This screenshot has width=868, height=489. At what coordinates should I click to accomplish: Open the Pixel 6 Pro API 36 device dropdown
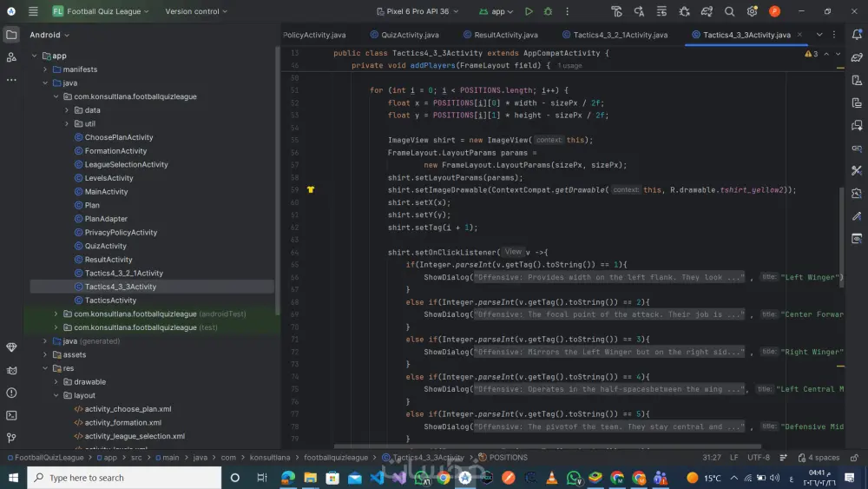click(x=418, y=11)
